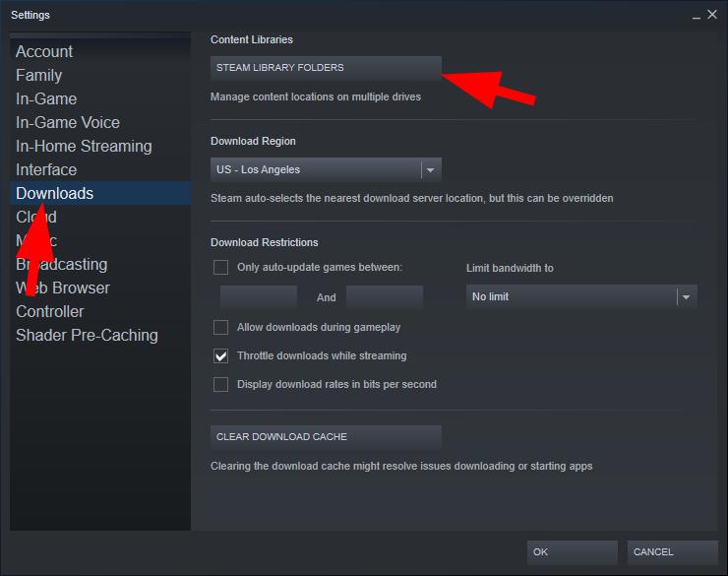Clear the download cache

[326, 437]
